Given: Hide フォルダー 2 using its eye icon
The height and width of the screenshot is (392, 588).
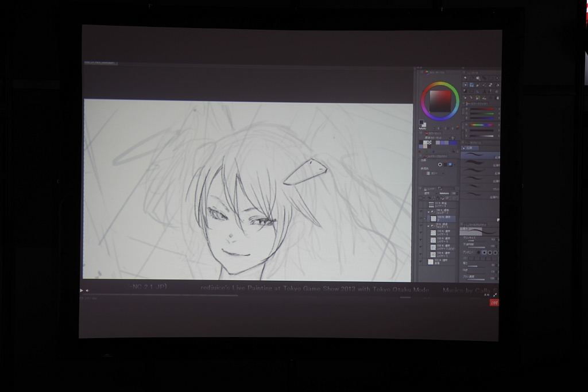Looking at the screenshot, I should pyautogui.click(x=421, y=211).
